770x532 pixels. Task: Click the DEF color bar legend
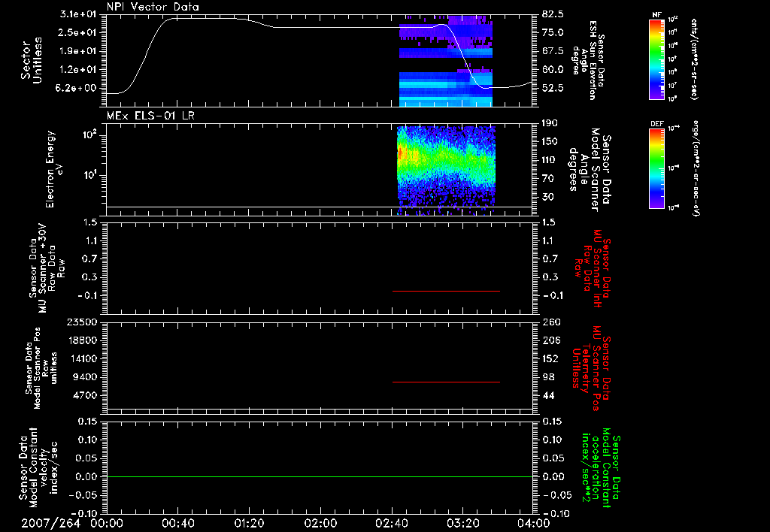657,168
